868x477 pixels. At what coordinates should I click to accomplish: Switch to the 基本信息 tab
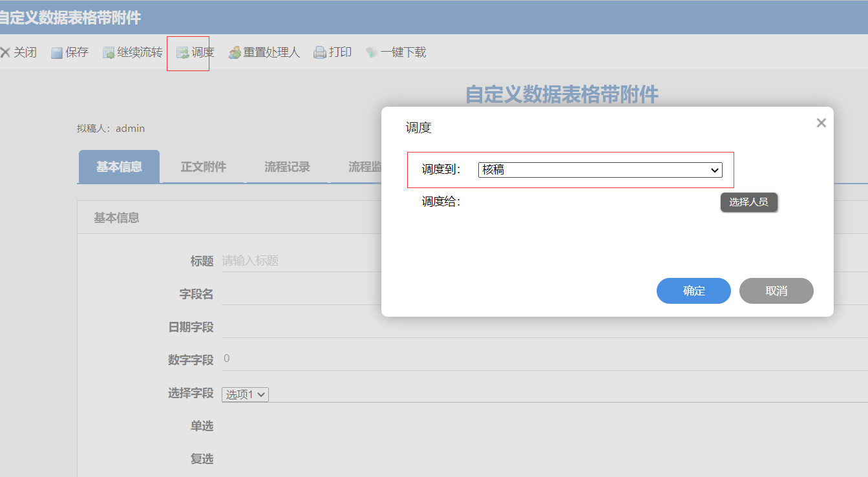pyautogui.click(x=119, y=167)
